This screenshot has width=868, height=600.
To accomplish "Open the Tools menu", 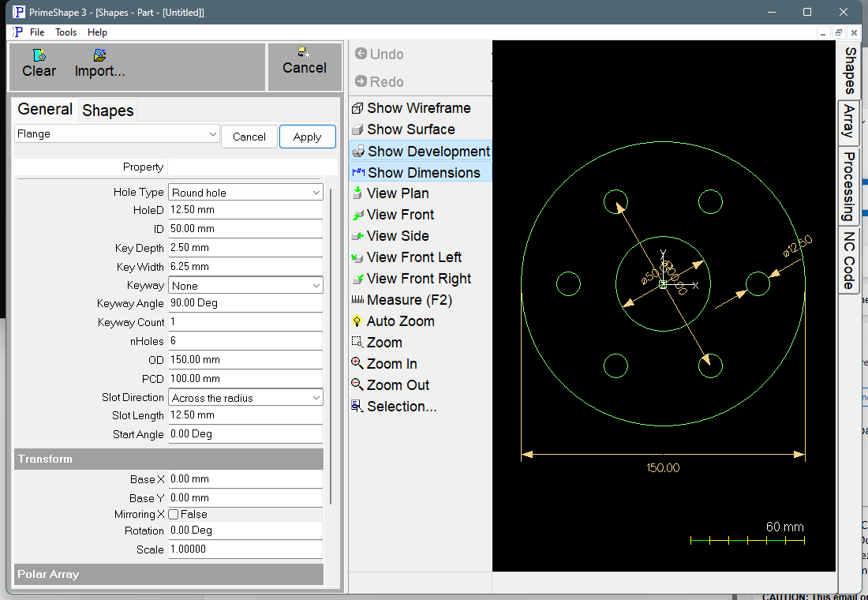I will click(x=65, y=32).
